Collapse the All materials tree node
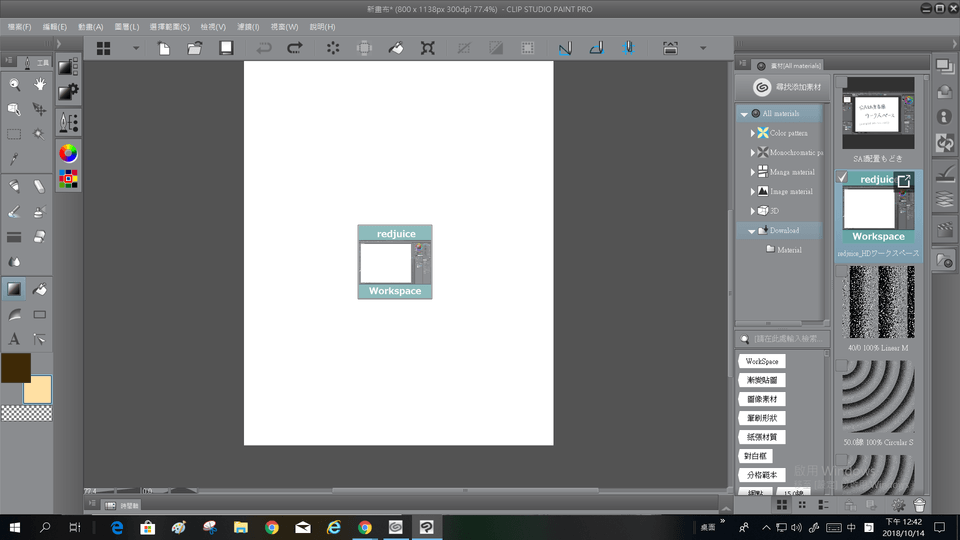The height and width of the screenshot is (540, 960). click(744, 114)
